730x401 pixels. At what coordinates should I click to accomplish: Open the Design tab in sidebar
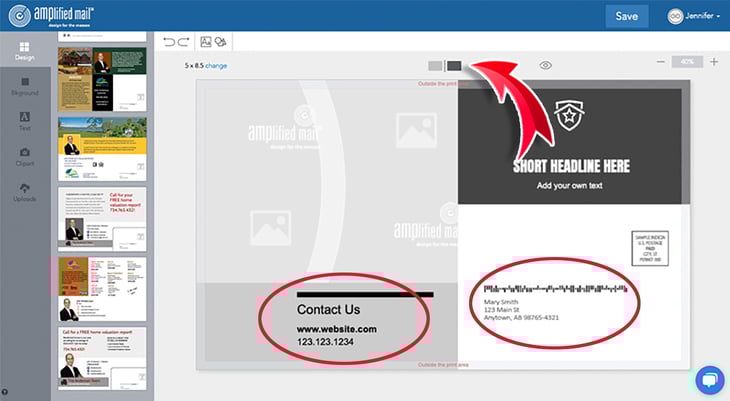pos(24,52)
